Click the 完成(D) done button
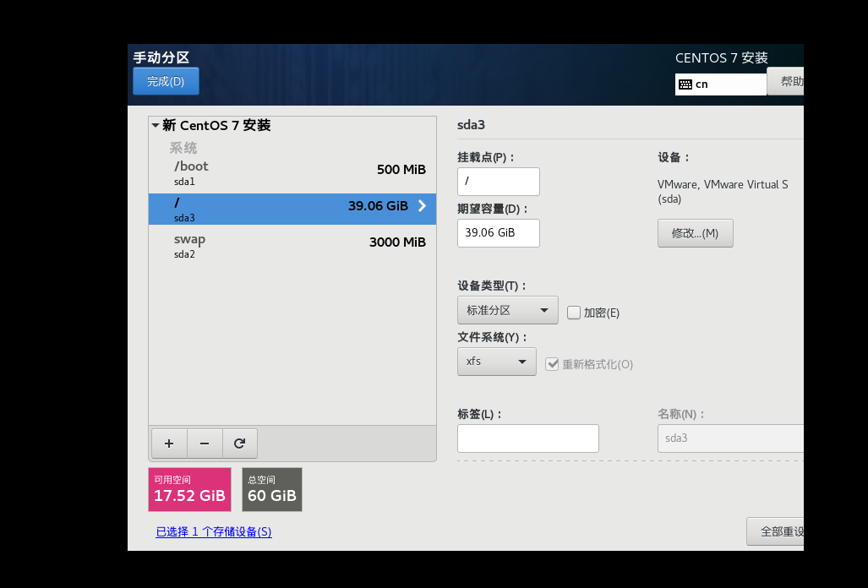This screenshot has width=868, height=588. tap(166, 81)
